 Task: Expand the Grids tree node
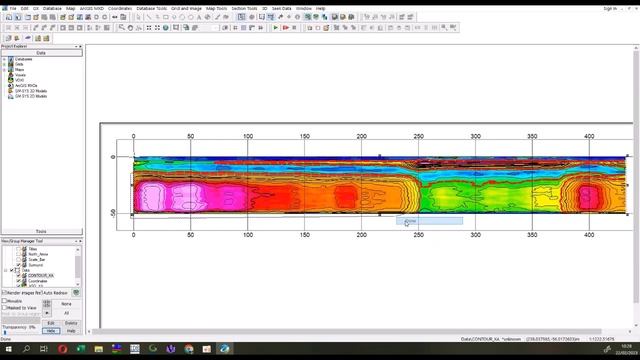pos(4,64)
